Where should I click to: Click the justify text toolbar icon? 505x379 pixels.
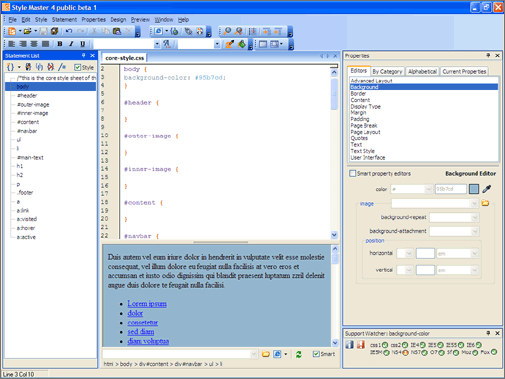(x=45, y=44)
